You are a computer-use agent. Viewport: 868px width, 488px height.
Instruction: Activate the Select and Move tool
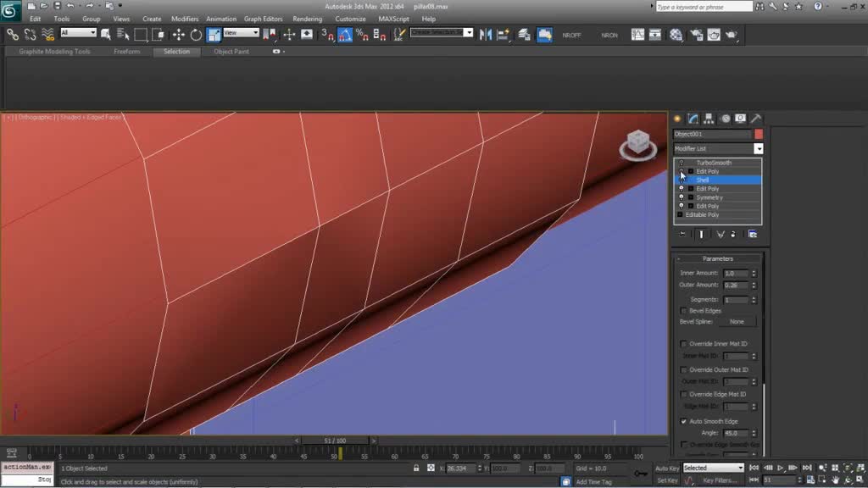tap(178, 35)
